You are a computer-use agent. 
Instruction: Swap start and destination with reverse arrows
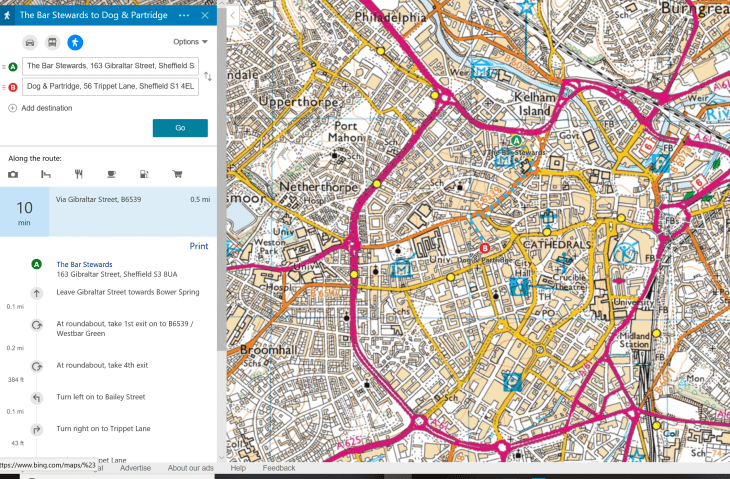(x=208, y=76)
